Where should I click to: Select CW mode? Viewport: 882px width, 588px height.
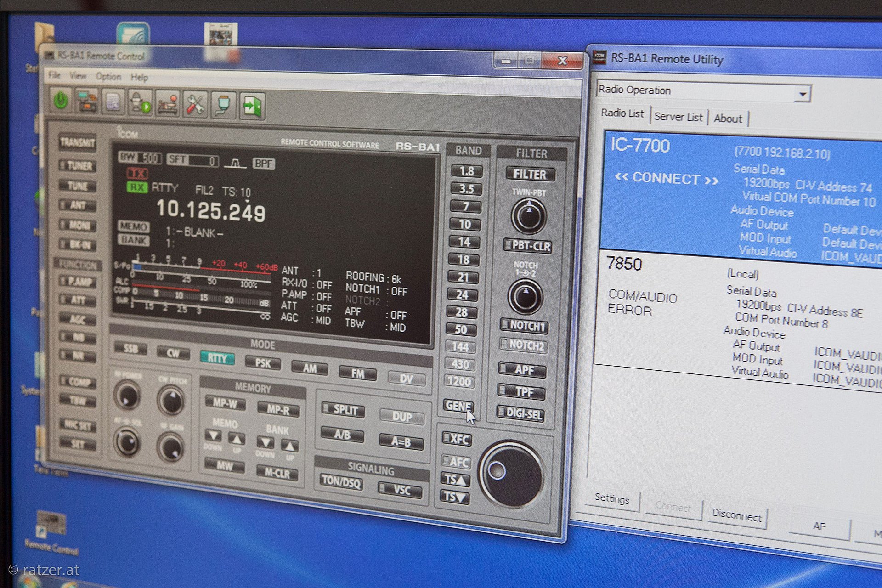click(173, 353)
